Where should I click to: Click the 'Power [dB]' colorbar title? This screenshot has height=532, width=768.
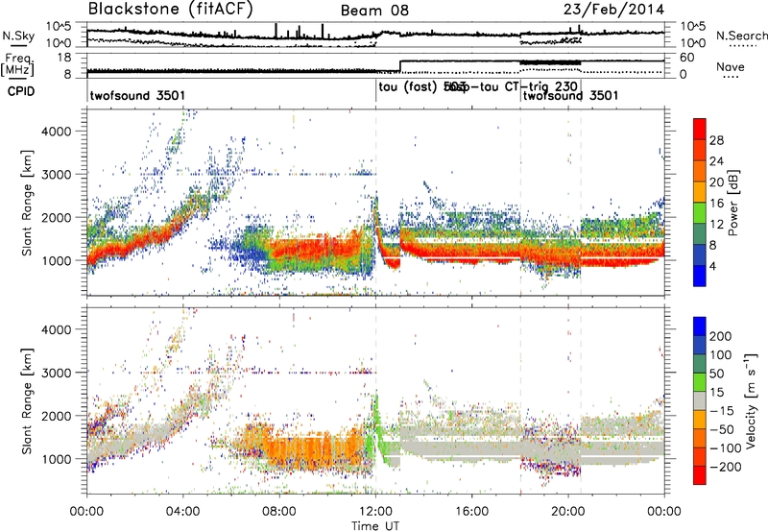click(733, 203)
